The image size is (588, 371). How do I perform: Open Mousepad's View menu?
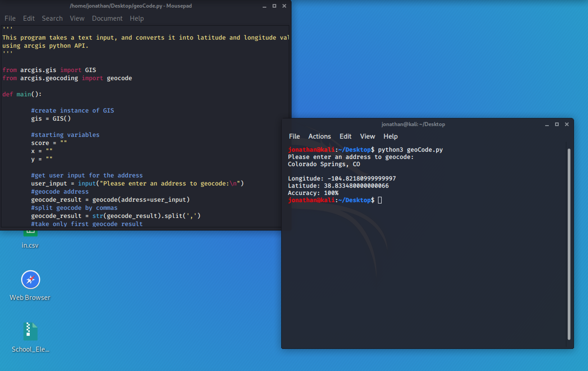(x=77, y=18)
